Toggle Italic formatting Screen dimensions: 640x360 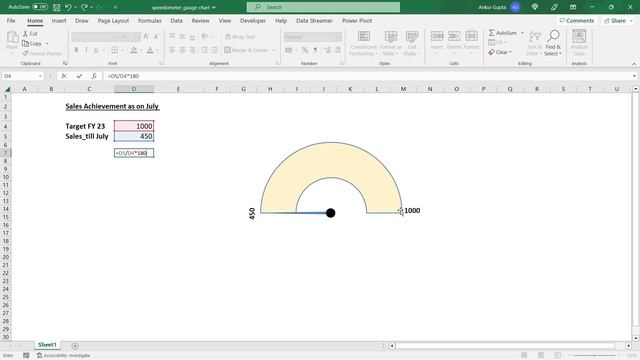click(x=86, y=50)
